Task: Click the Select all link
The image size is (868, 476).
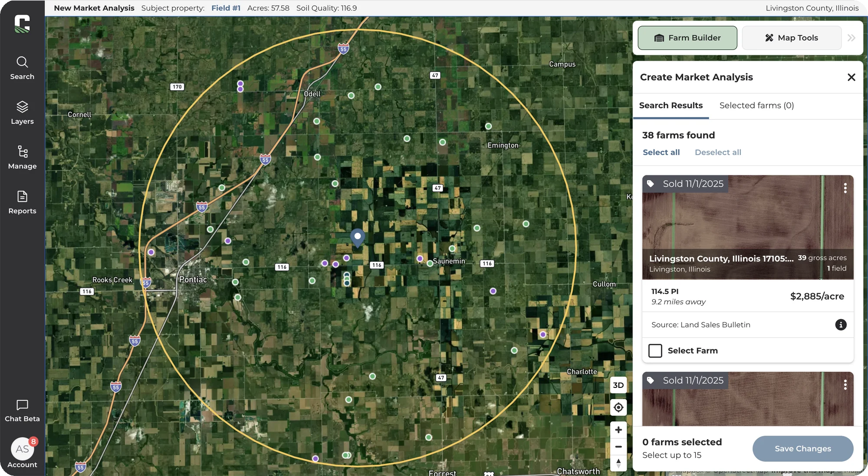Action: [661, 152]
